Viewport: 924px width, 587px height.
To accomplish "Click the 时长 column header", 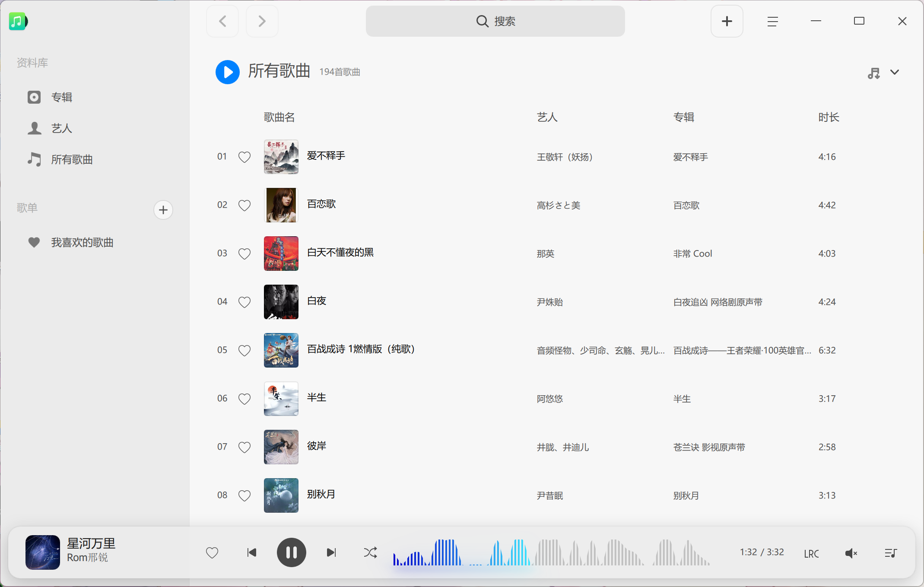I will 829,117.
